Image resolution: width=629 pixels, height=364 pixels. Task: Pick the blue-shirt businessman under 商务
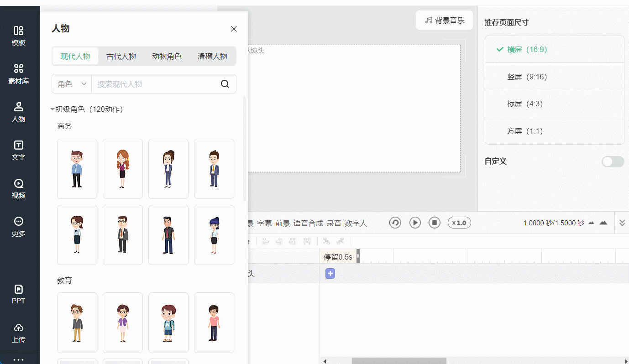click(77, 169)
